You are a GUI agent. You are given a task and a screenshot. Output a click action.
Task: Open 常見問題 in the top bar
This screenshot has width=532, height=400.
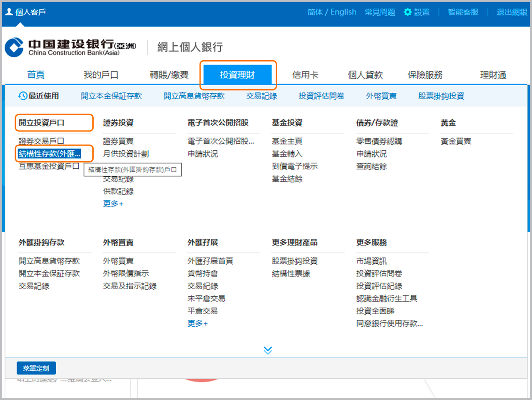pos(380,12)
